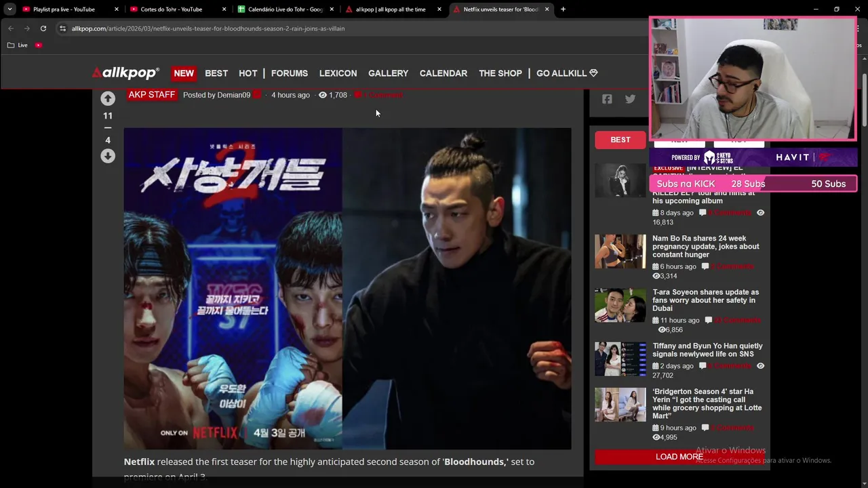Switch to Calendário Live do Tohr tab
The height and width of the screenshot is (488, 868).
285,9
